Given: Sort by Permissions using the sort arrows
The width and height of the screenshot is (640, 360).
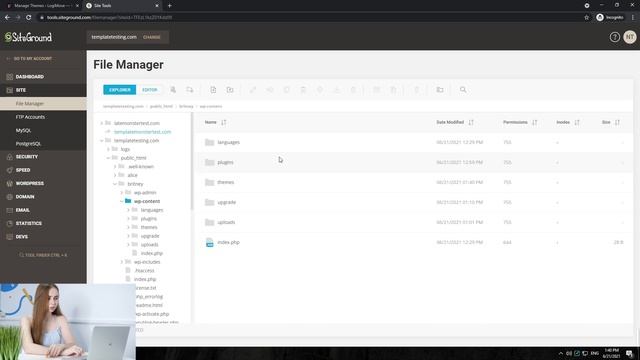Looking at the screenshot, I should [534, 122].
